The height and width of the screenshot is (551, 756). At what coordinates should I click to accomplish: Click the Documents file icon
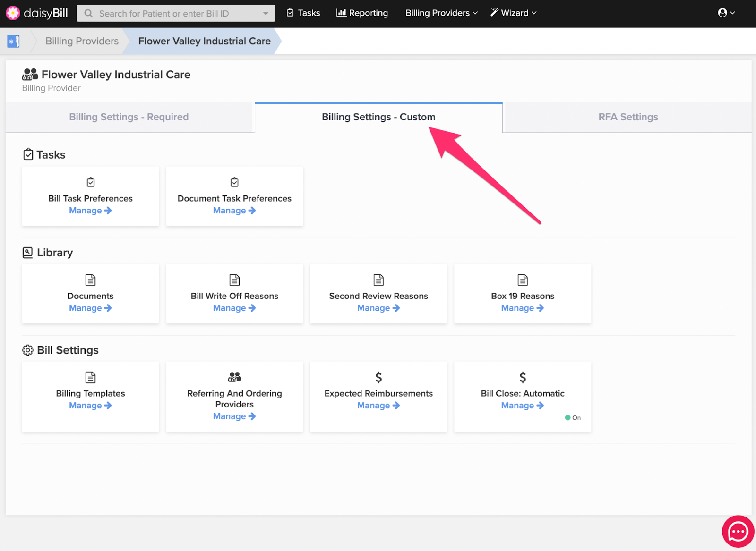click(x=90, y=280)
